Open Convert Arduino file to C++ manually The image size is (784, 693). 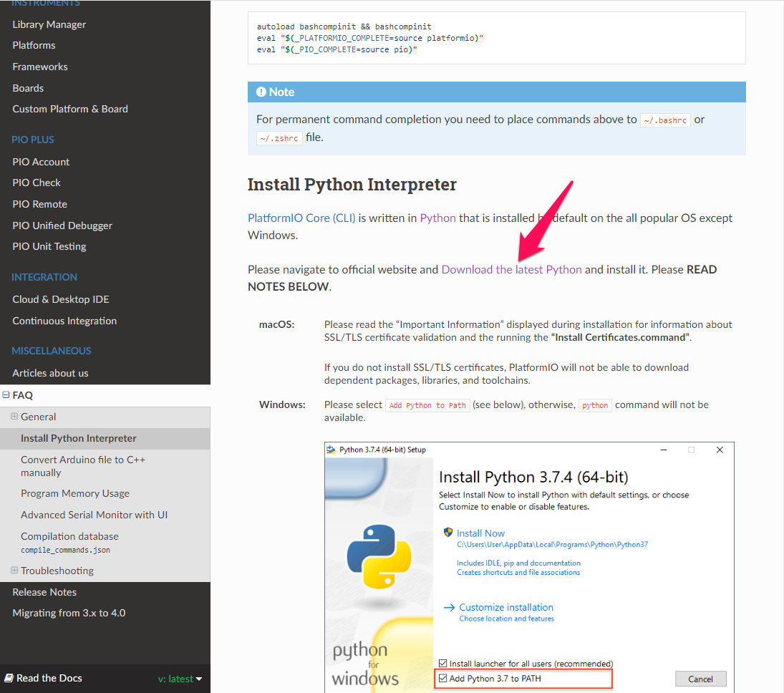[83, 467]
